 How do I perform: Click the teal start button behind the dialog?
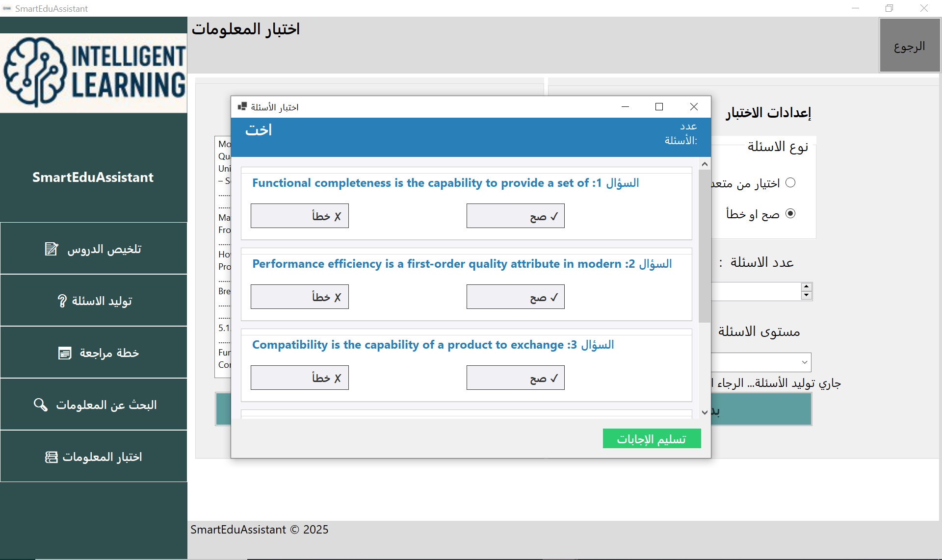click(x=761, y=409)
